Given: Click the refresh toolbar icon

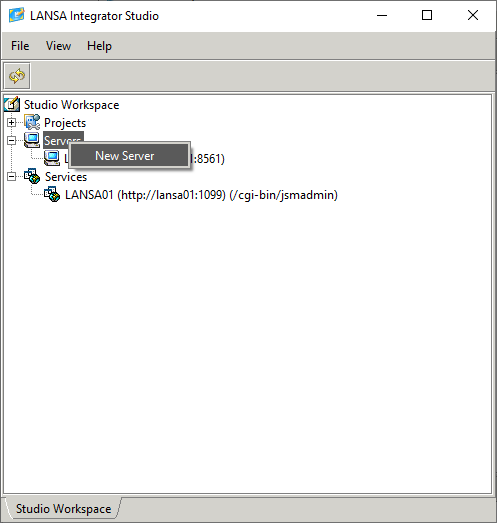Looking at the screenshot, I should pyautogui.click(x=17, y=76).
